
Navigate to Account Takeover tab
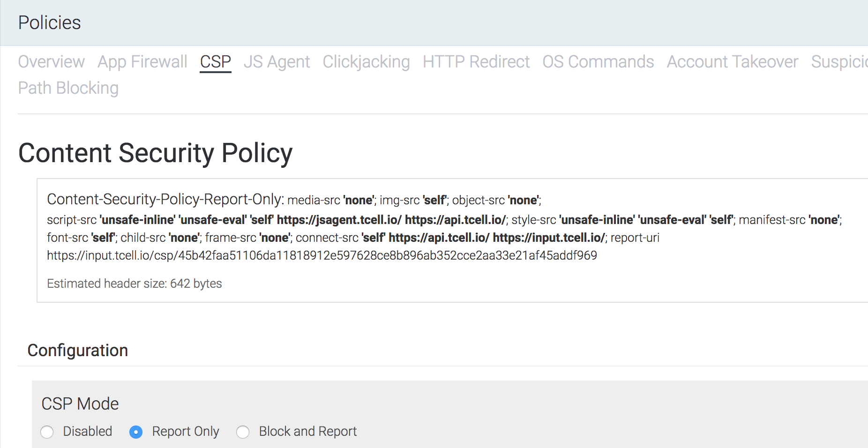(732, 62)
